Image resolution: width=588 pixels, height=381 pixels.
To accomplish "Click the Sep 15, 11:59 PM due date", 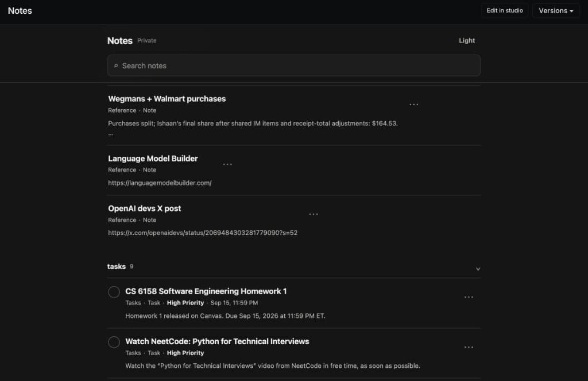I will point(234,303).
